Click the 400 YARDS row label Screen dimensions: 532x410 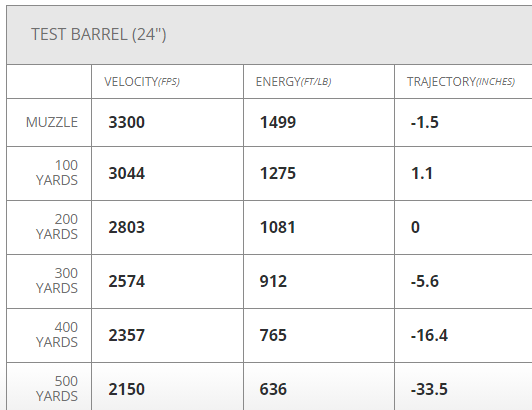pyautogui.click(x=57, y=335)
